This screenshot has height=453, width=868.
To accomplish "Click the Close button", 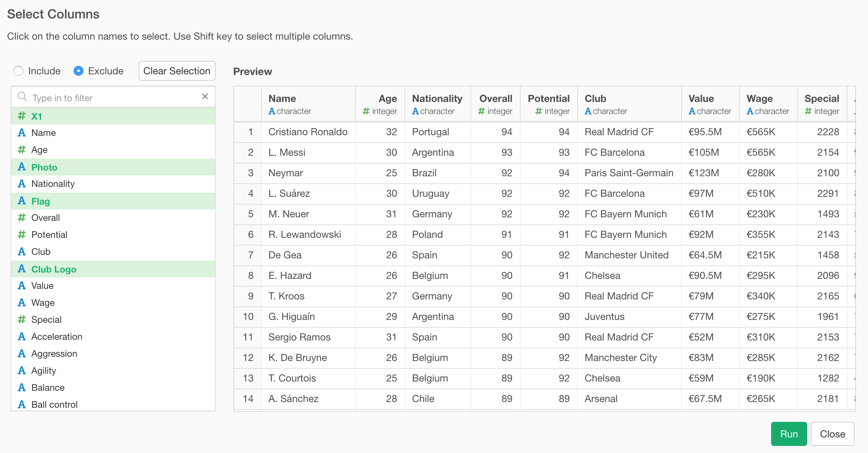I will 833,434.
